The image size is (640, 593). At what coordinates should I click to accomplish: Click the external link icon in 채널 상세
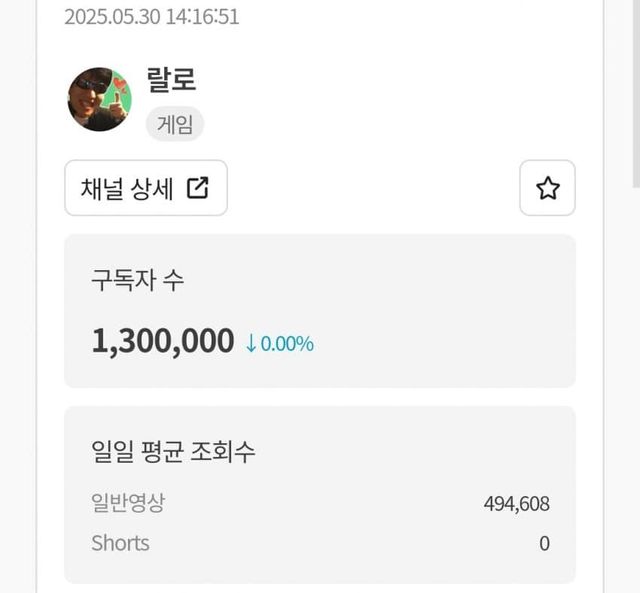198,188
